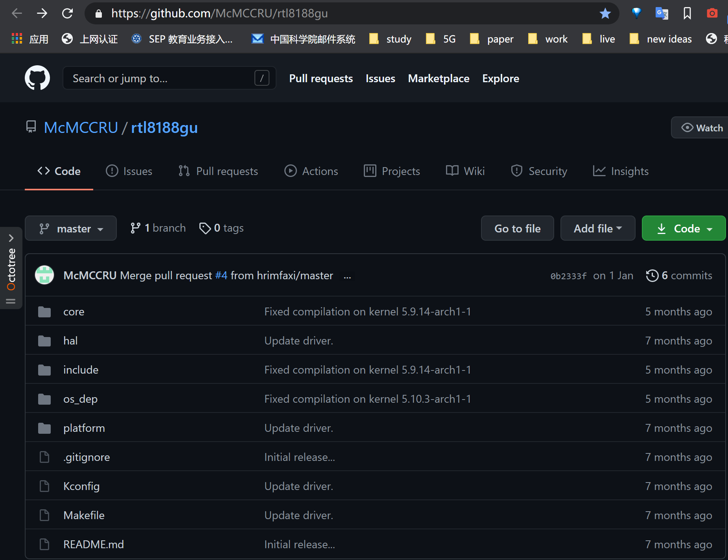Toggle the bookmark star in address bar

[605, 13]
